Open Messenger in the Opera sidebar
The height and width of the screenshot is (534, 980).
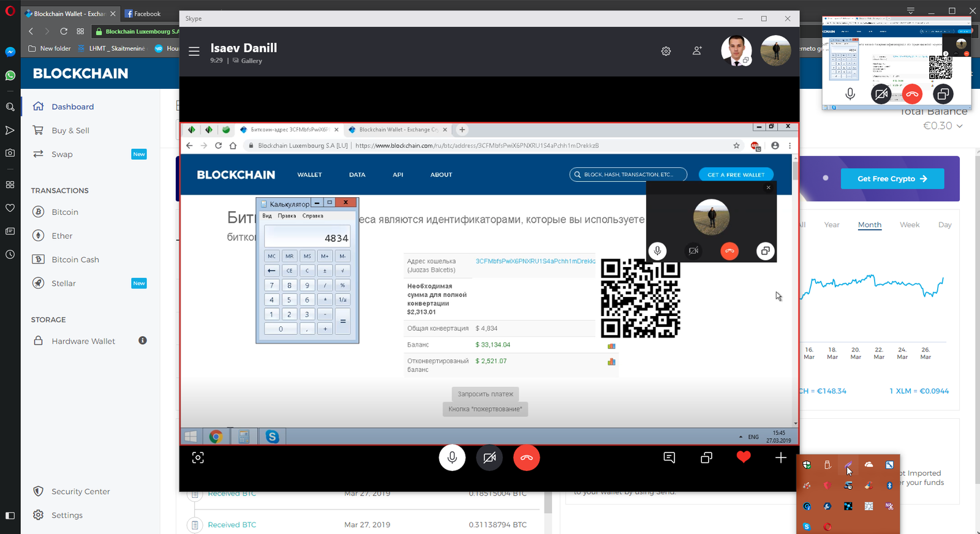[10, 52]
